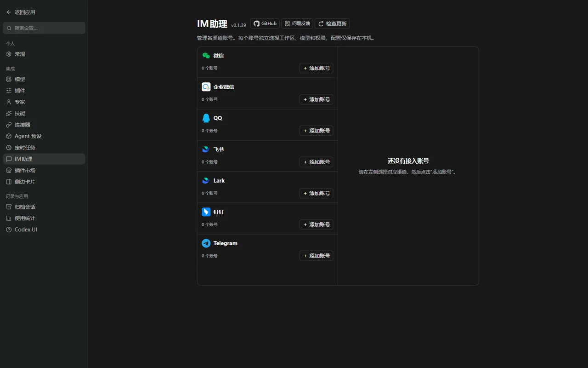Click the WeChat (微信) channel icon
This screenshot has width=588, height=368.
(206, 56)
